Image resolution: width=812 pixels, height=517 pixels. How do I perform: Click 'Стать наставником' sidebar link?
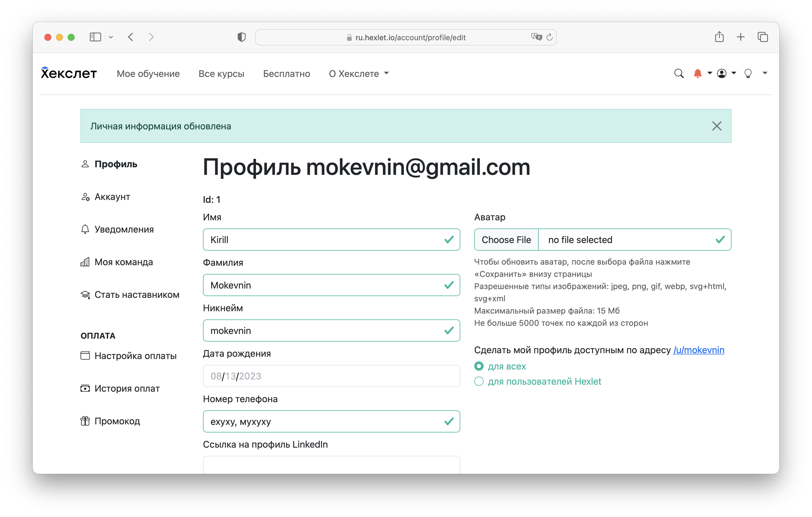pos(137,295)
